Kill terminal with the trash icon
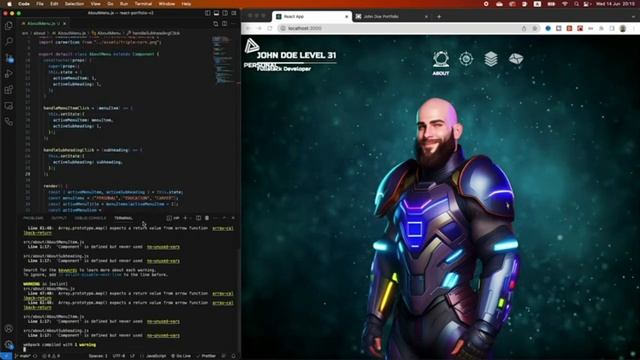The height and width of the screenshot is (360, 640). tap(207, 218)
